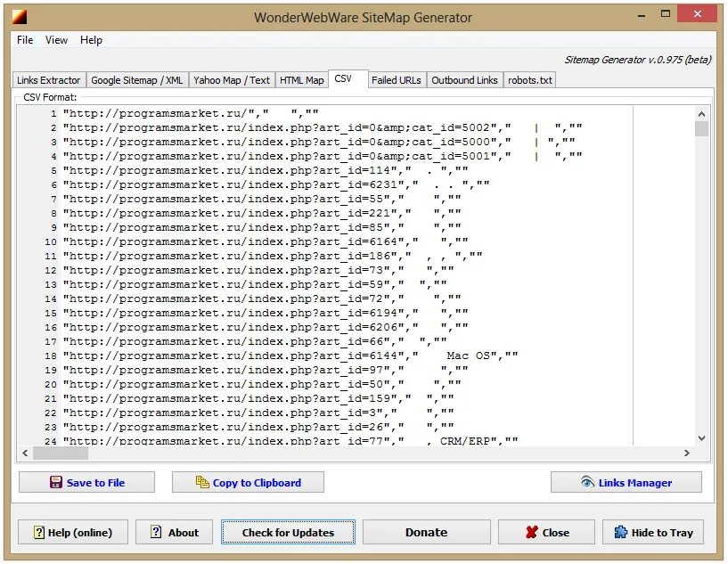728x564 pixels.
Task: Maximize the SiteMap Generator window
Action: tap(666, 14)
